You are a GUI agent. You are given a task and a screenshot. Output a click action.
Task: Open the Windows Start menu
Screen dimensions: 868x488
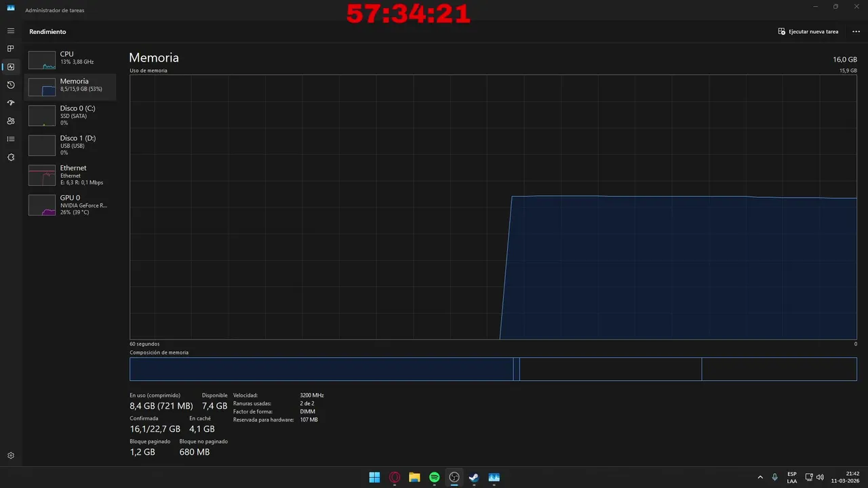pyautogui.click(x=374, y=477)
